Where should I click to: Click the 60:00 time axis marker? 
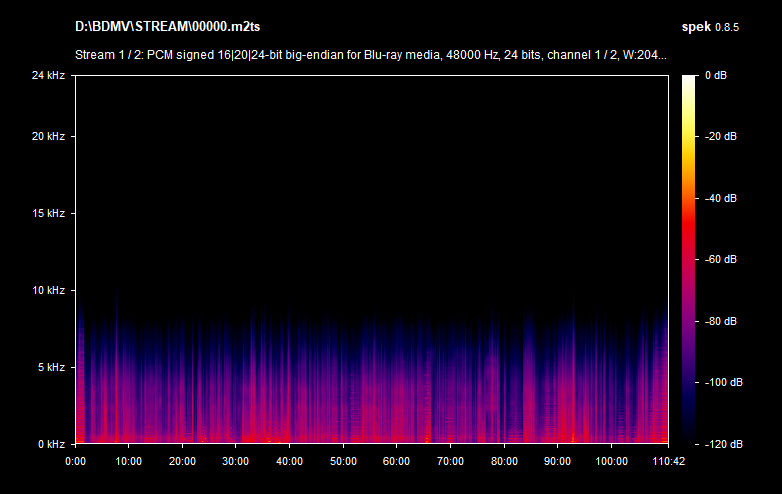(397, 461)
